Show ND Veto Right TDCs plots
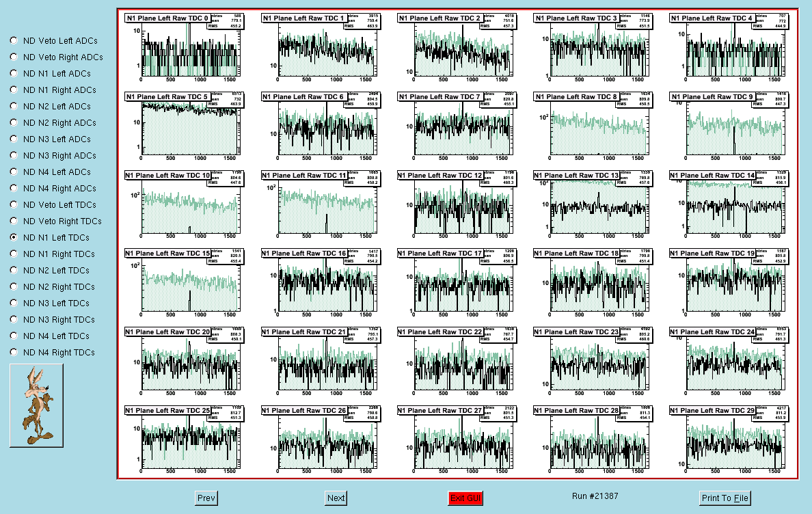 click(14, 221)
